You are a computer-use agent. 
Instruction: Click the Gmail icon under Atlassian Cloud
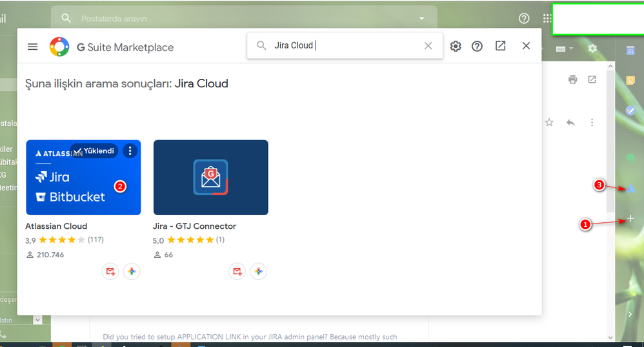(x=110, y=271)
